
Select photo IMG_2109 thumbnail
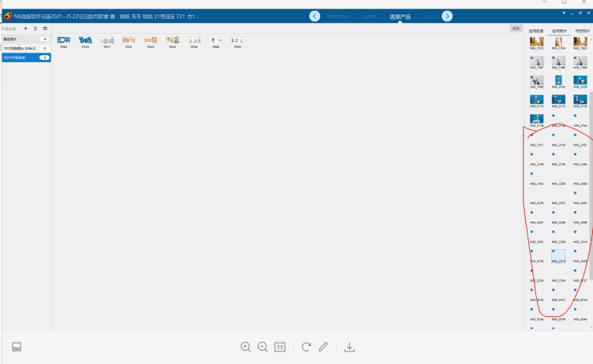point(580,82)
